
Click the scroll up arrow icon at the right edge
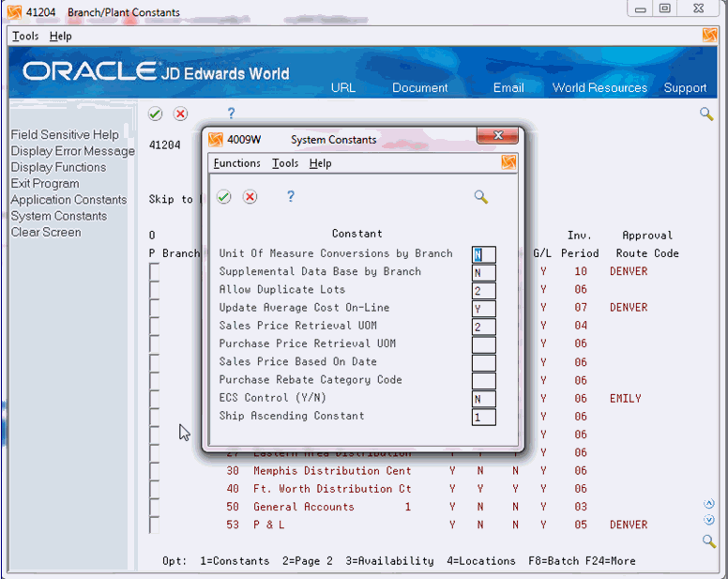point(709,504)
